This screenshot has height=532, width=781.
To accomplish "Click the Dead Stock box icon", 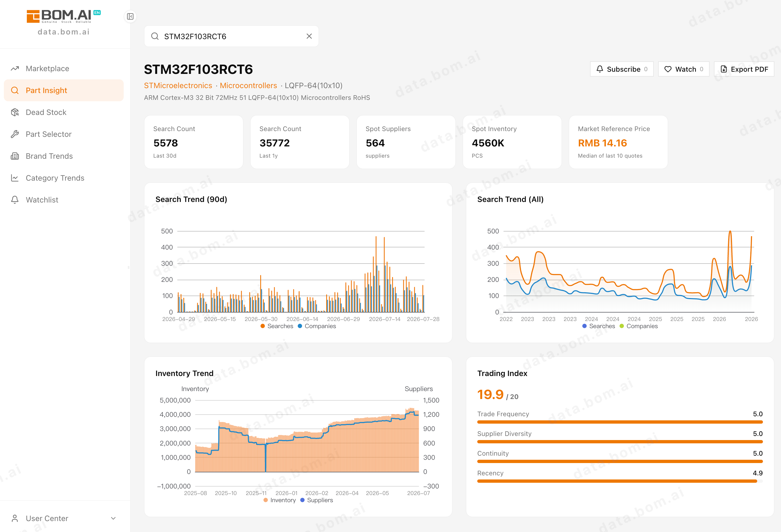I will 15,112.
